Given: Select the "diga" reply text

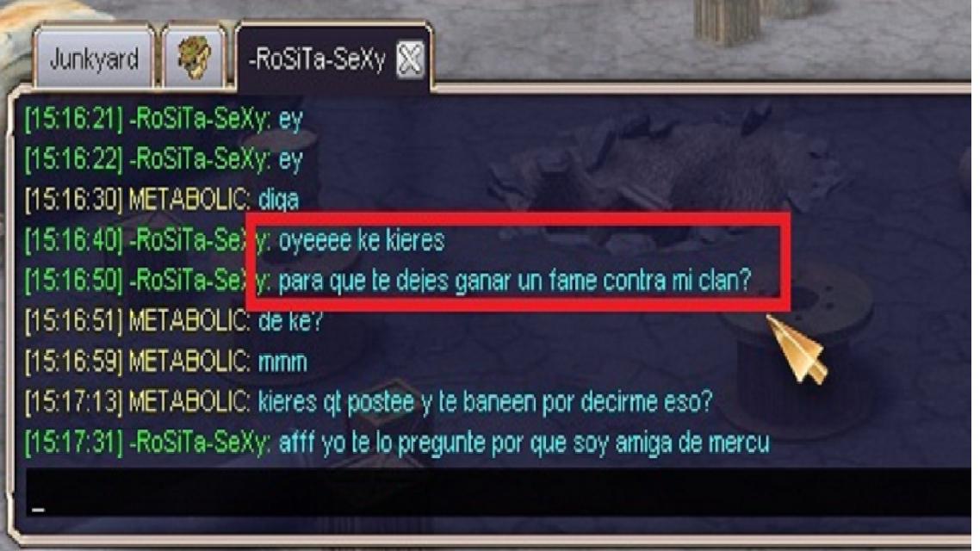Looking at the screenshot, I should coord(279,201).
